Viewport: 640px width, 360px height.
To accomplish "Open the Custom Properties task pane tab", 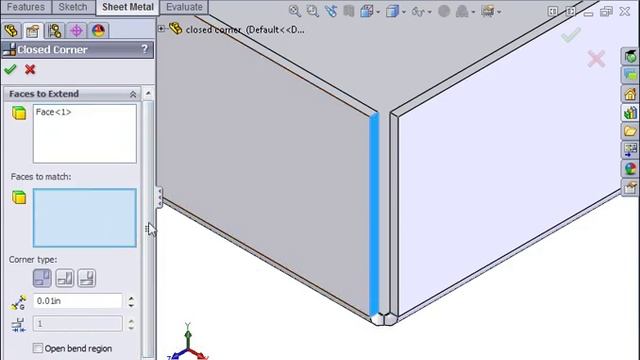I will [630, 187].
